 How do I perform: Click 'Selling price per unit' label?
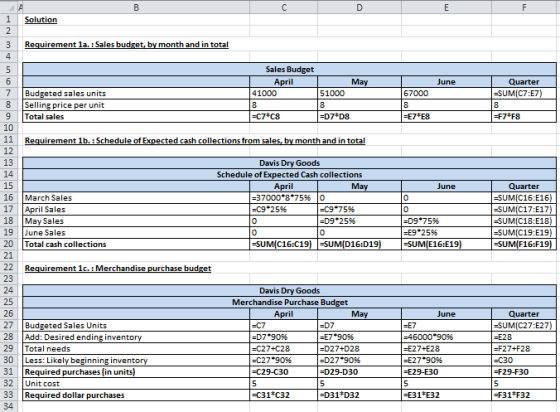coord(136,105)
